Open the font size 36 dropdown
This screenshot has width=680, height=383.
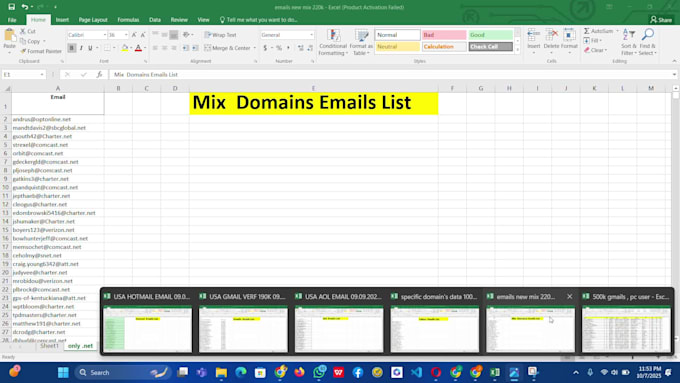point(126,35)
